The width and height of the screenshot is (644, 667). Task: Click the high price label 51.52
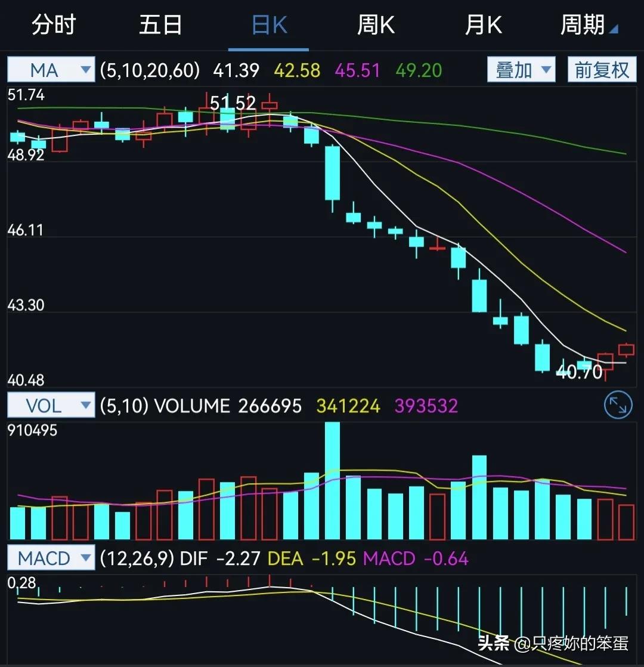coord(233,103)
